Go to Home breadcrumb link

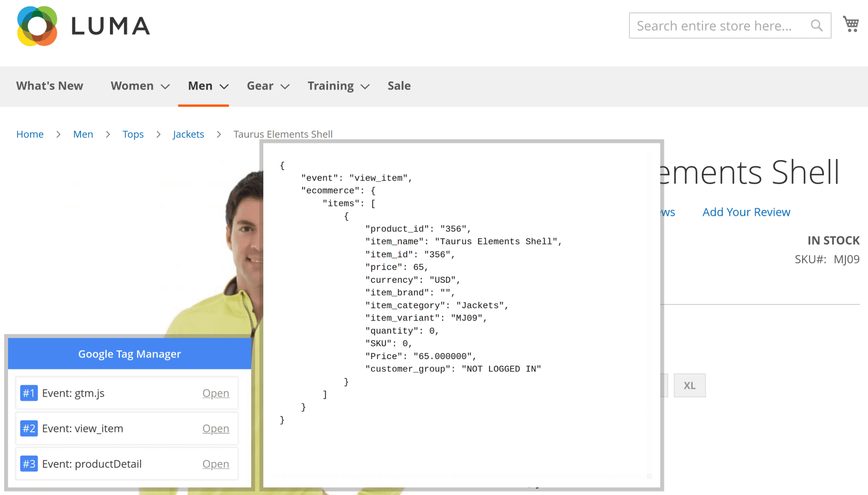(x=30, y=134)
